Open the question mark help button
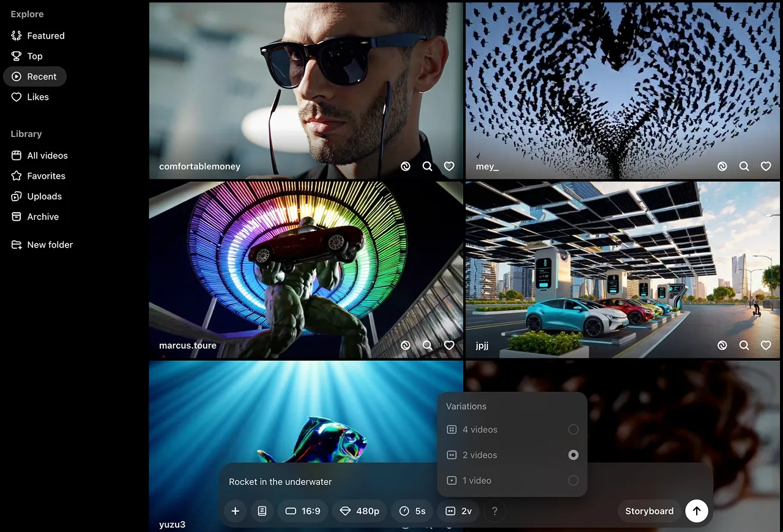Image resolution: width=783 pixels, height=532 pixels. [x=494, y=511]
